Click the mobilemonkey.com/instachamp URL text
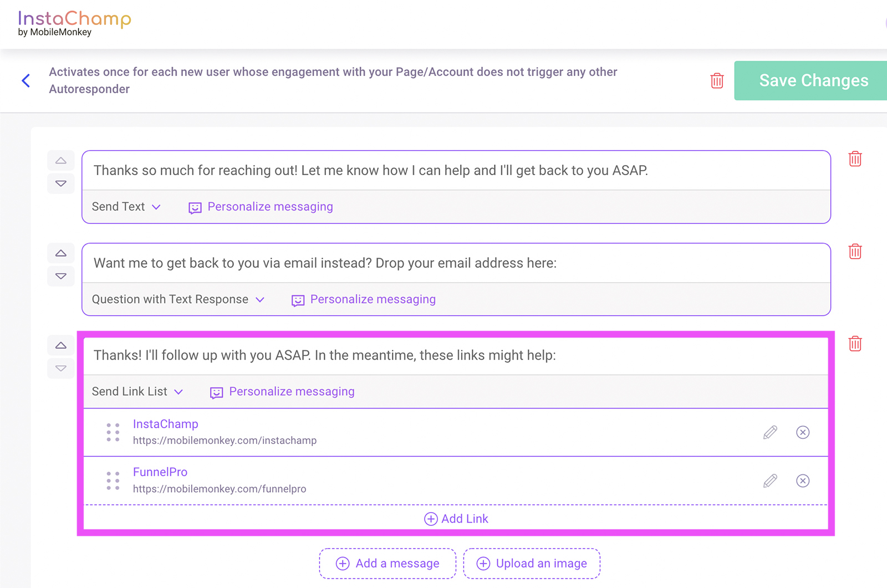Screen dimensions: 887x588 coord(225,441)
